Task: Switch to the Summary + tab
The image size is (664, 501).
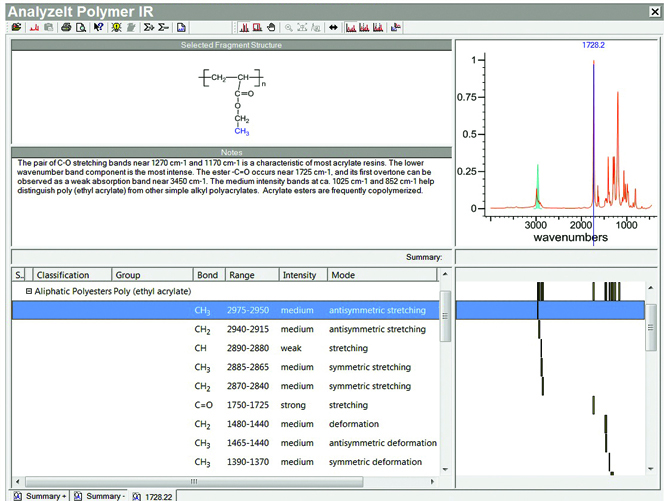Action: 40,495
